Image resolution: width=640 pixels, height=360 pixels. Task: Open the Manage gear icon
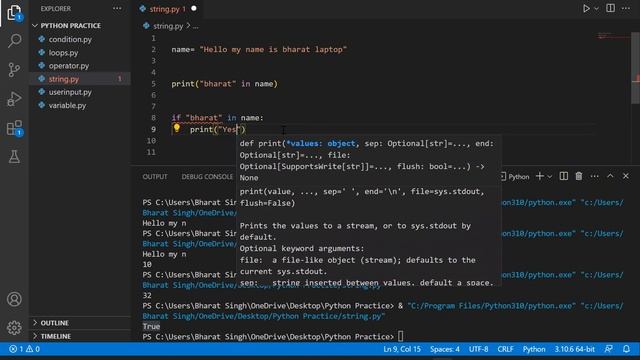coord(14,327)
